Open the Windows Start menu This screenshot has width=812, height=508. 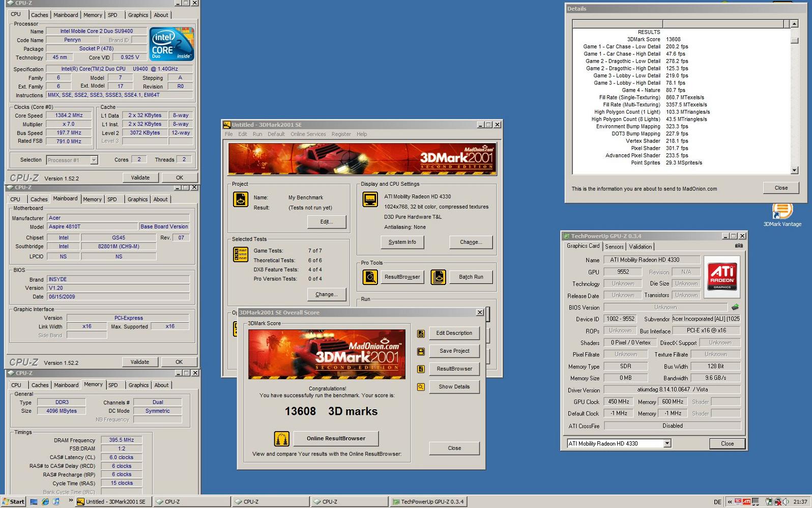pos(14,502)
